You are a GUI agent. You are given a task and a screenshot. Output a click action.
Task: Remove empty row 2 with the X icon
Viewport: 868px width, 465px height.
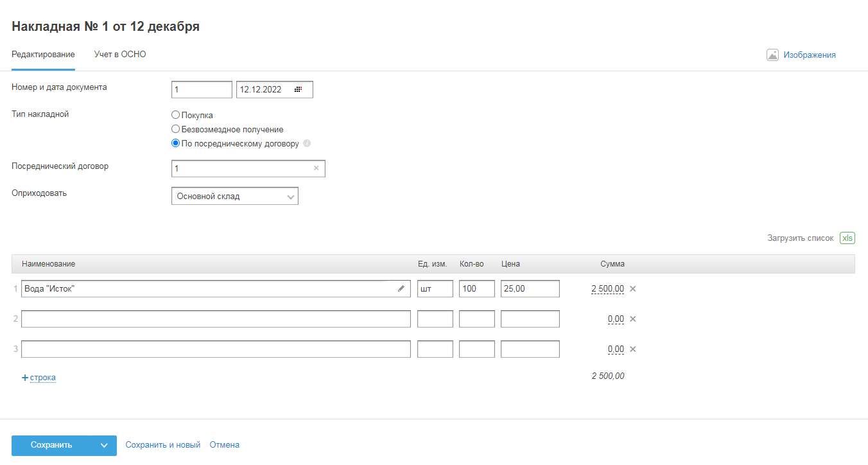coord(632,319)
